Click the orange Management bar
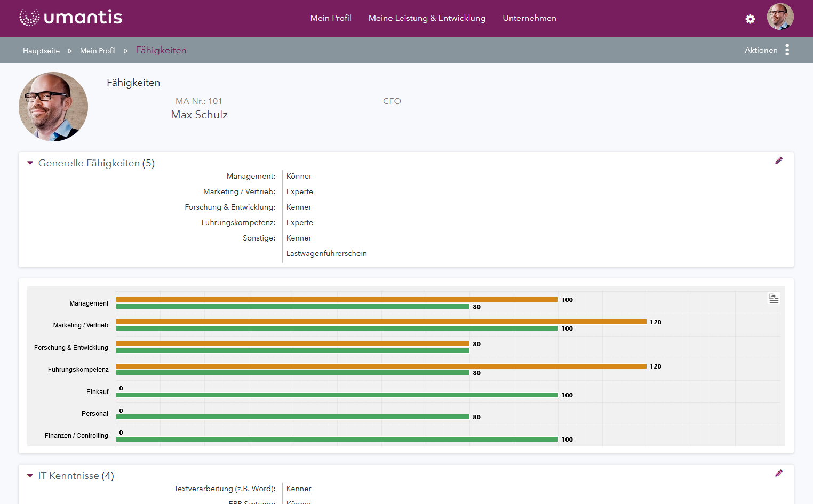This screenshot has width=813, height=504. (x=336, y=300)
